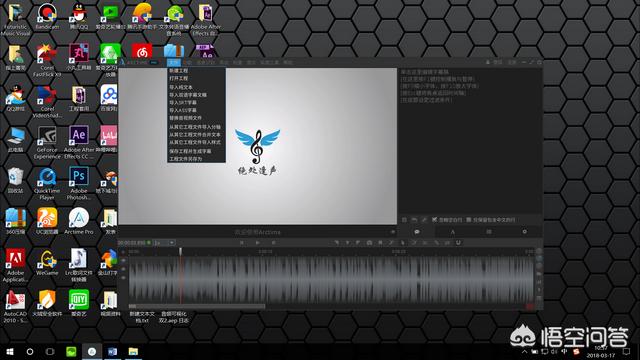Choose 从其它工程文件导入样式 menu entry
This screenshot has width=640, height=360.
click(x=195, y=142)
